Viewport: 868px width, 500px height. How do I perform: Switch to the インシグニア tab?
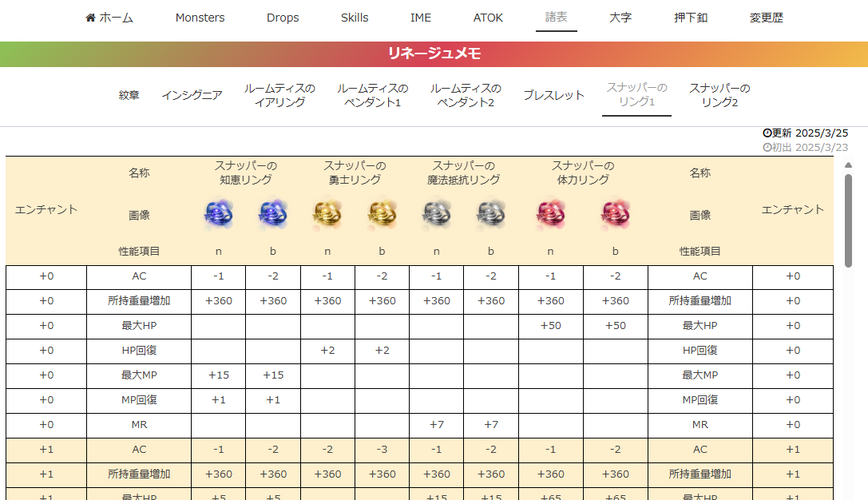192,95
